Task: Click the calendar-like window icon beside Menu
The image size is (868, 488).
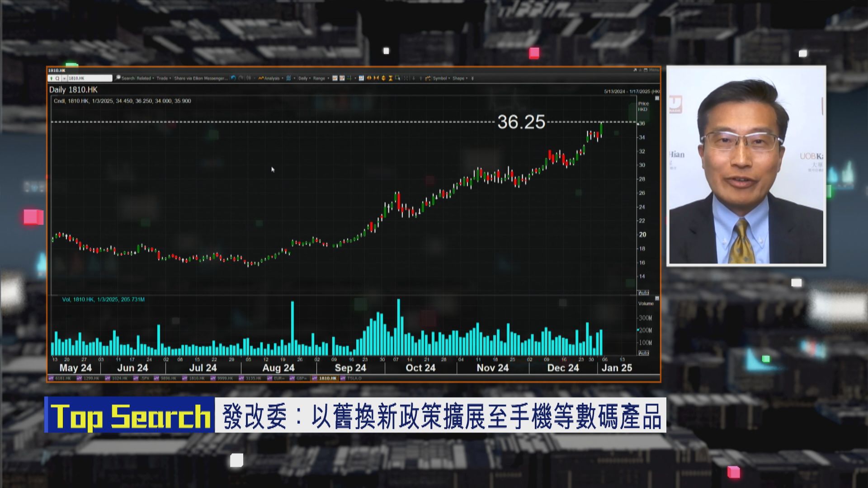Action: pyautogui.click(x=646, y=70)
